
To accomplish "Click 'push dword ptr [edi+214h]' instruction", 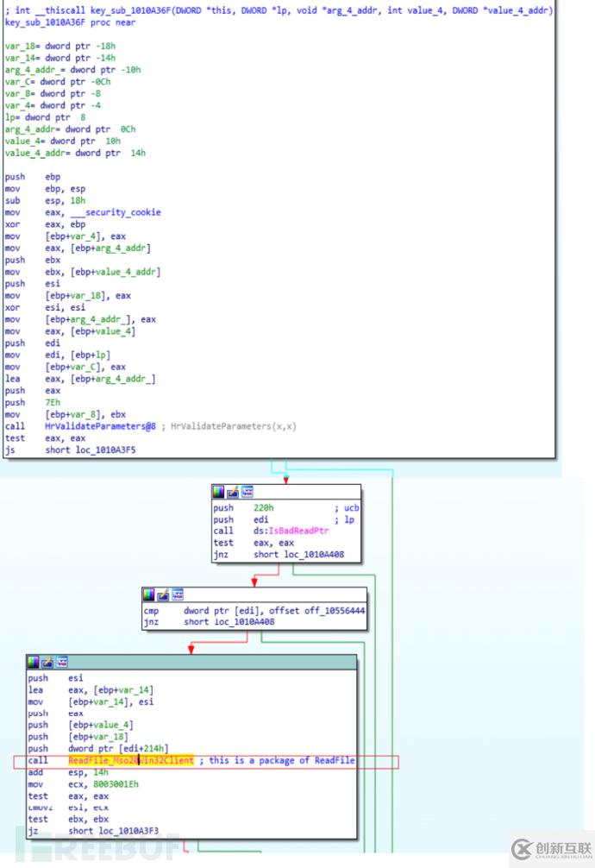I will 98,749.
